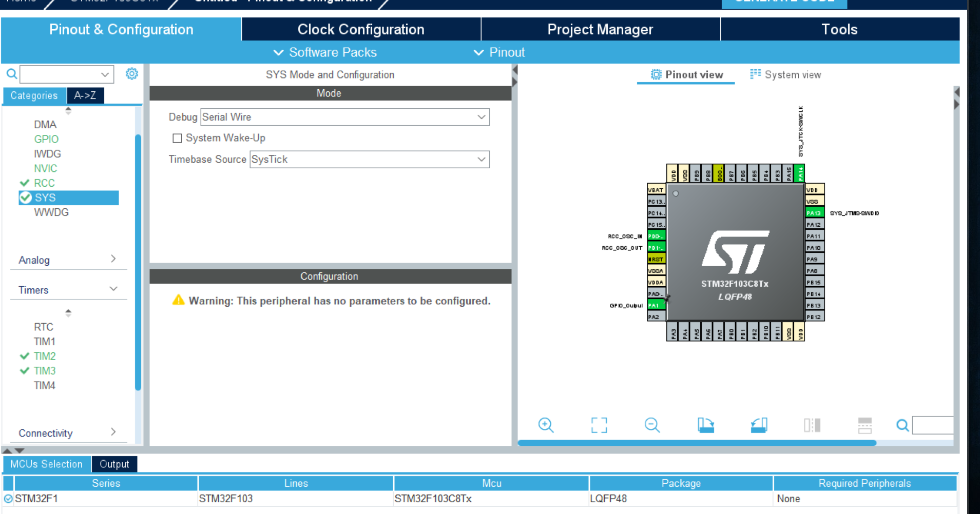Open the Debug mode dropdown
Image resolution: width=980 pixels, height=514 pixels.
344,117
